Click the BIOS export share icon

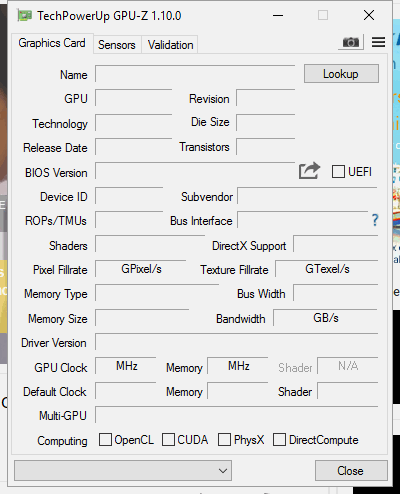pos(309,171)
